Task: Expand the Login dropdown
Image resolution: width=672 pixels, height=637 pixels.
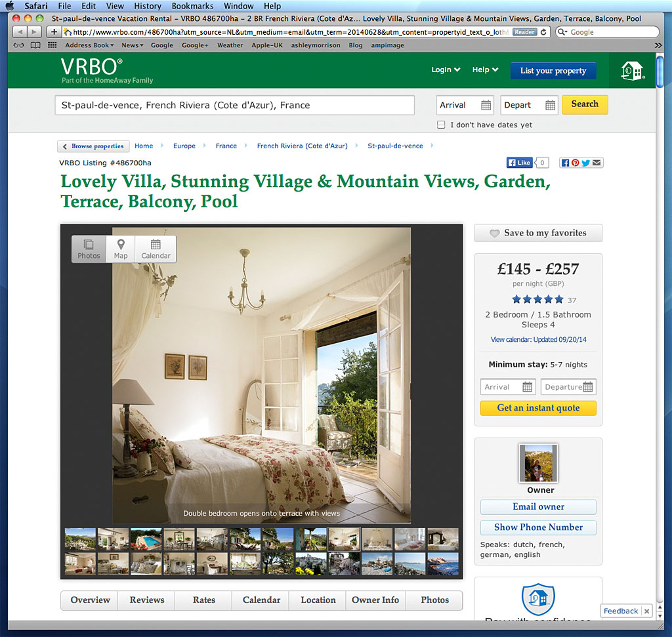Action: (x=446, y=69)
